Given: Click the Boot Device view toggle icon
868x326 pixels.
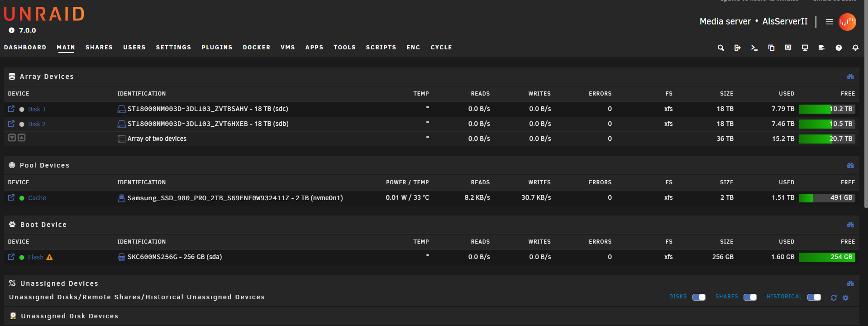Looking at the screenshot, I should pos(850,225).
